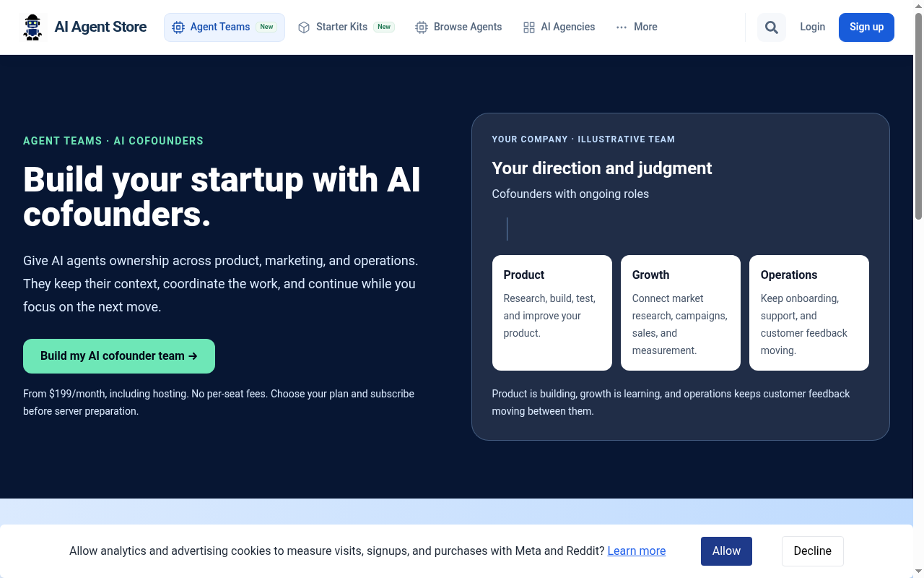The width and height of the screenshot is (924, 578).
Task: Click the Product role card
Action: [552, 313]
